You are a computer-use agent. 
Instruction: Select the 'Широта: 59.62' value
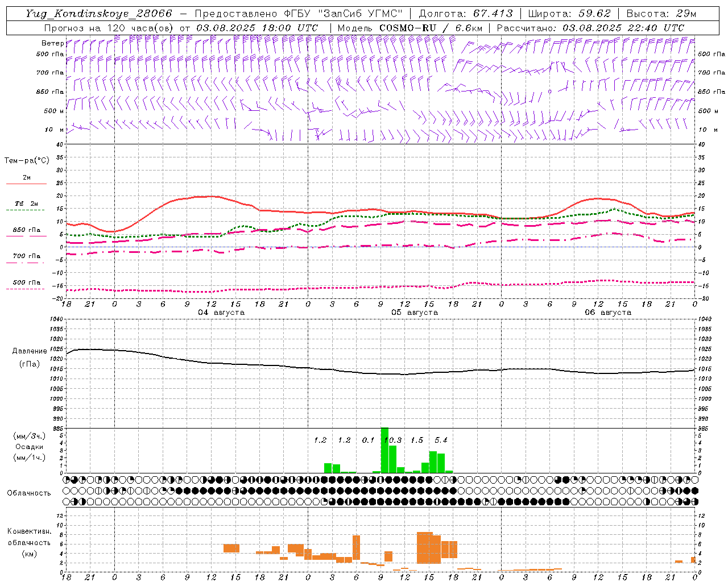(x=569, y=14)
